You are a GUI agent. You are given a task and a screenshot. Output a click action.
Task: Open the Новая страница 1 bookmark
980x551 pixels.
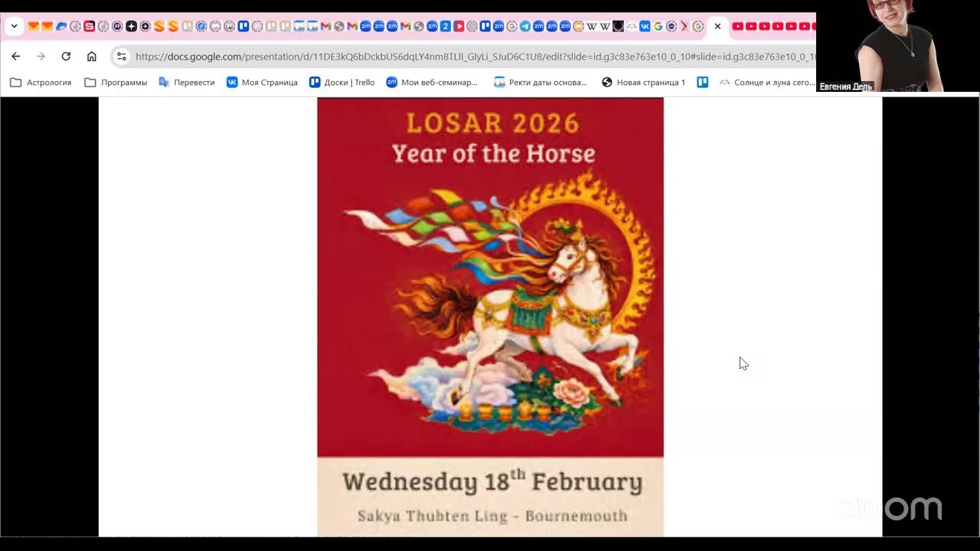point(643,82)
